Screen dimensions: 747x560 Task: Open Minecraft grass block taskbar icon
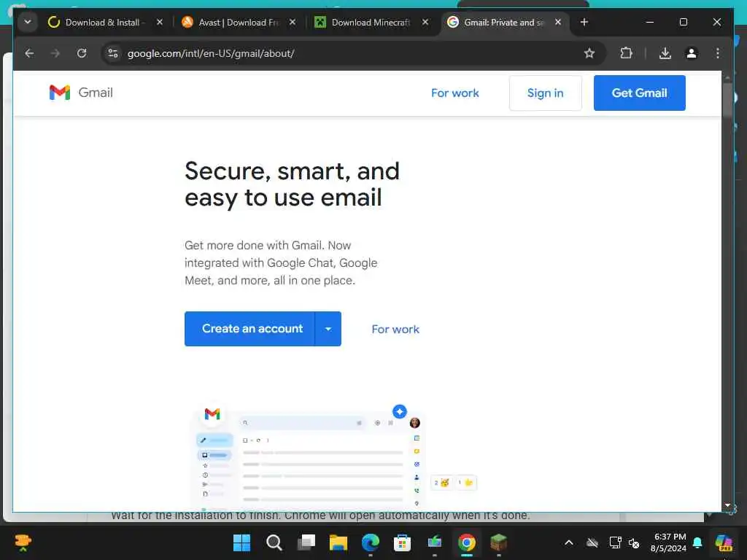[499, 542]
